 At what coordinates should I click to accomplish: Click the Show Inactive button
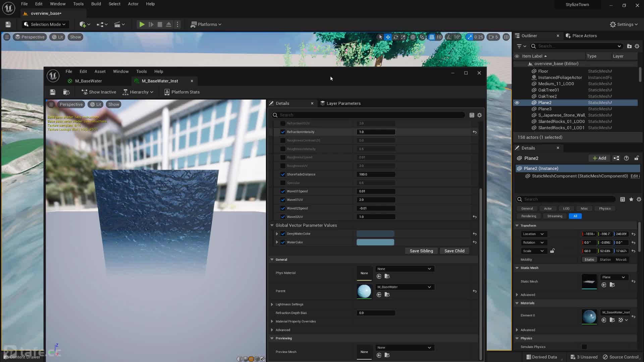tap(99, 92)
